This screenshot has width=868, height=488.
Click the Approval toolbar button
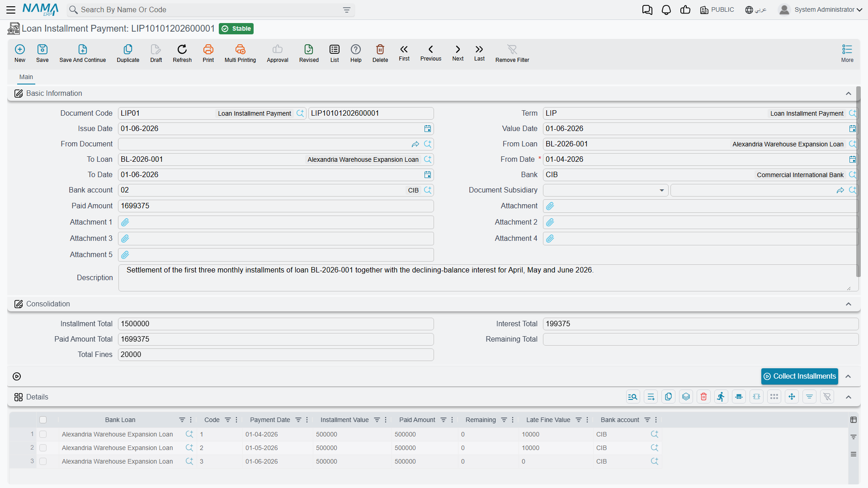[278, 53]
